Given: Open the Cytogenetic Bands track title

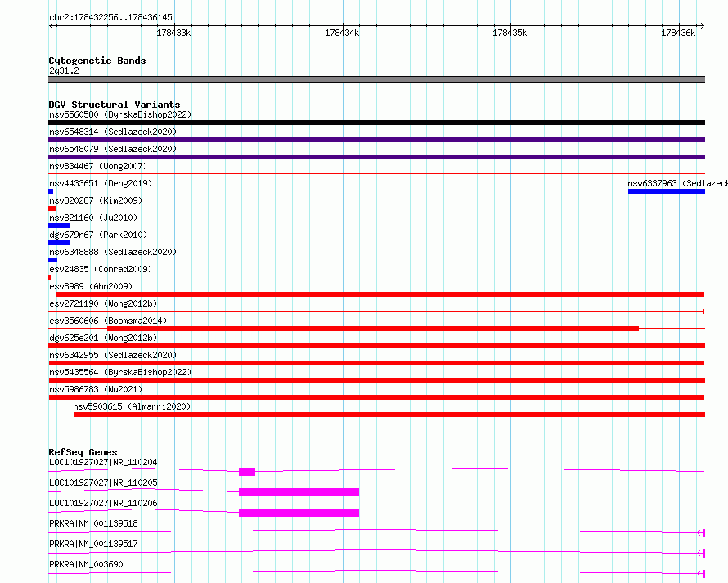Looking at the screenshot, I should pos(97,61).
